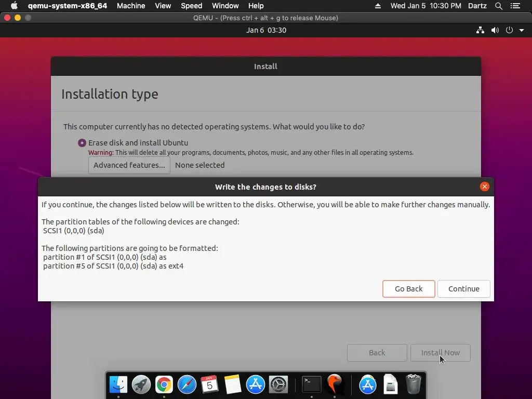
Task: Open Terminal icon in the dock
Action: (x=312, y=385)
